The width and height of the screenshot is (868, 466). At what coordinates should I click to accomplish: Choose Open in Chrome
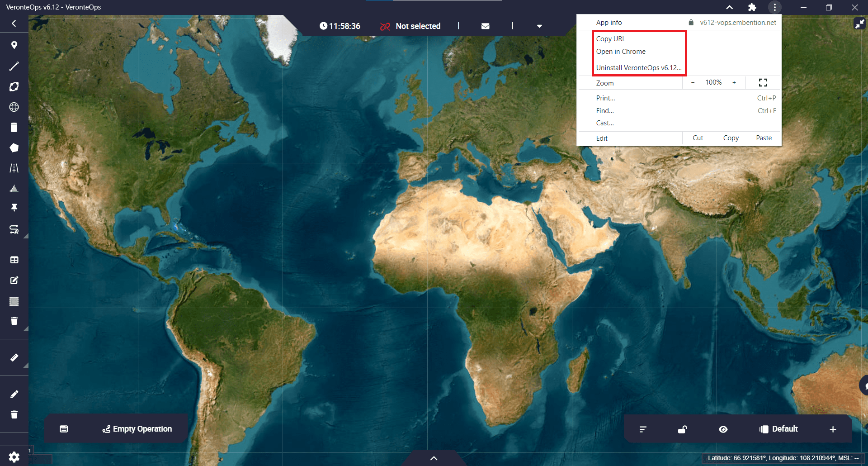[x=620, y=52]
